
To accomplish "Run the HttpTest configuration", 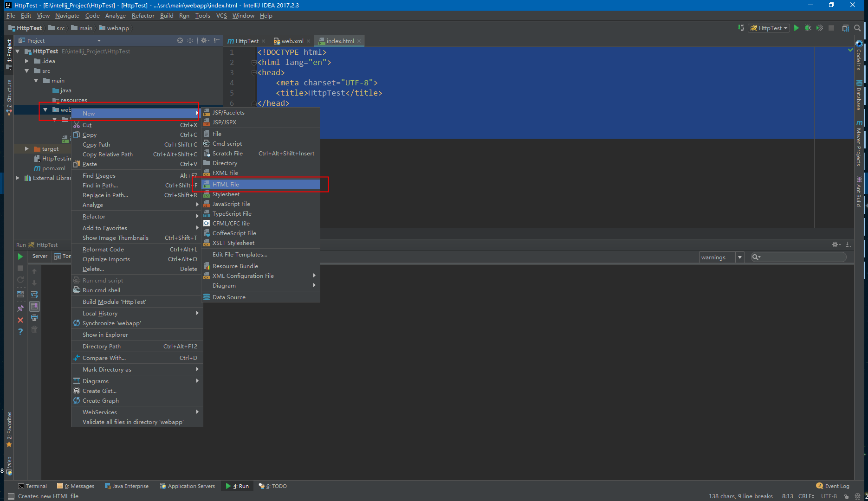I will pyautogui.click(x=797, y=28).
